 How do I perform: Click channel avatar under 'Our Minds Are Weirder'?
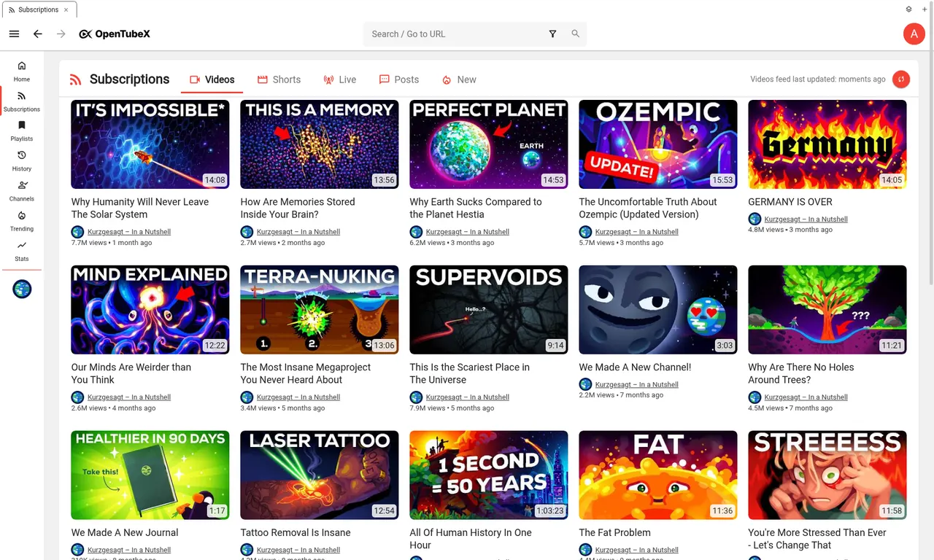coord(77,397)
